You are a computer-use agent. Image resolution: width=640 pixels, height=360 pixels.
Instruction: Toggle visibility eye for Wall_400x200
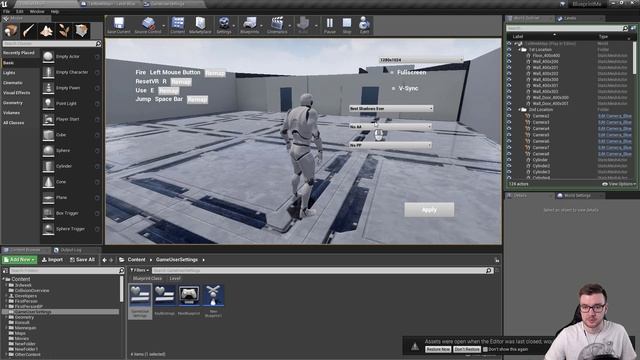click(509, 62)
